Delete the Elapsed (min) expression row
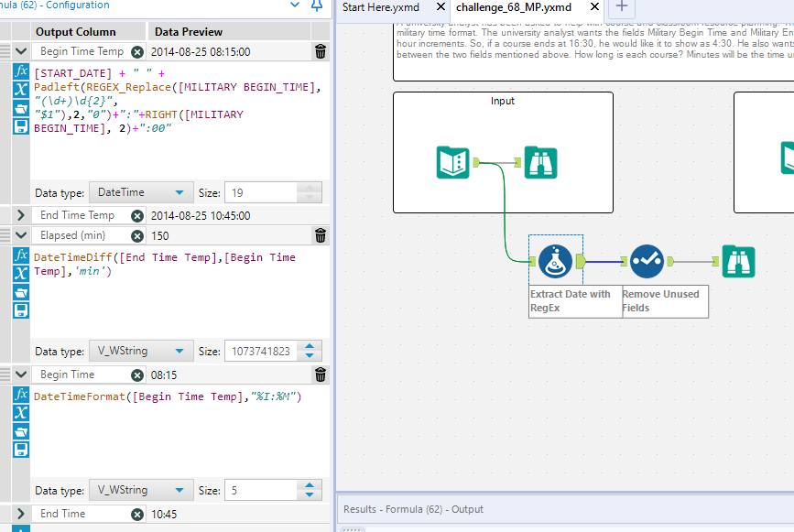 click(320, 235)
